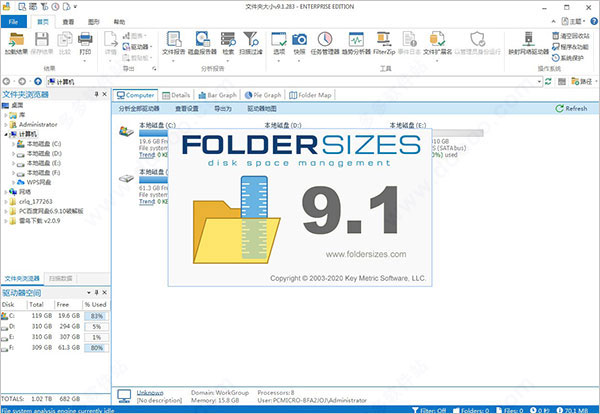The height and width of the screenshot is (414, 600).
Task: Open the 文件报告 (File Reports) icon
Action: click(x=174, y=39)
